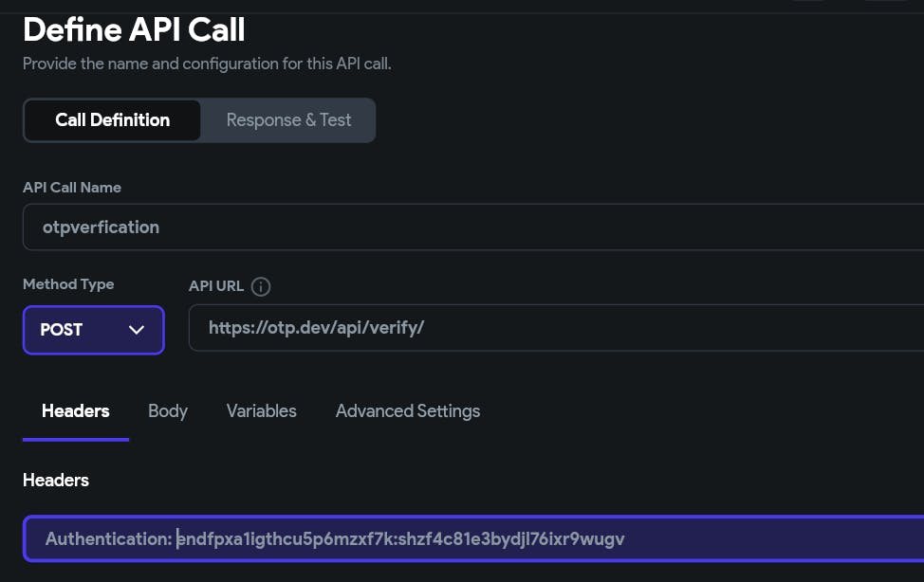The width and height of the screenshot is (924, 582).
Task: Switch to the Body tab
Action: coord(168,410)
